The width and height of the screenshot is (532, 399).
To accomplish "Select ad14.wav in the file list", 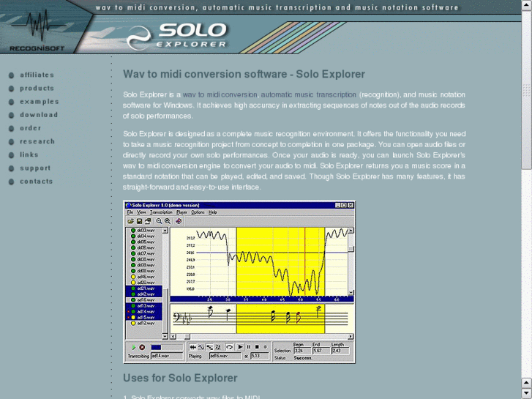I will coord(146,311).
